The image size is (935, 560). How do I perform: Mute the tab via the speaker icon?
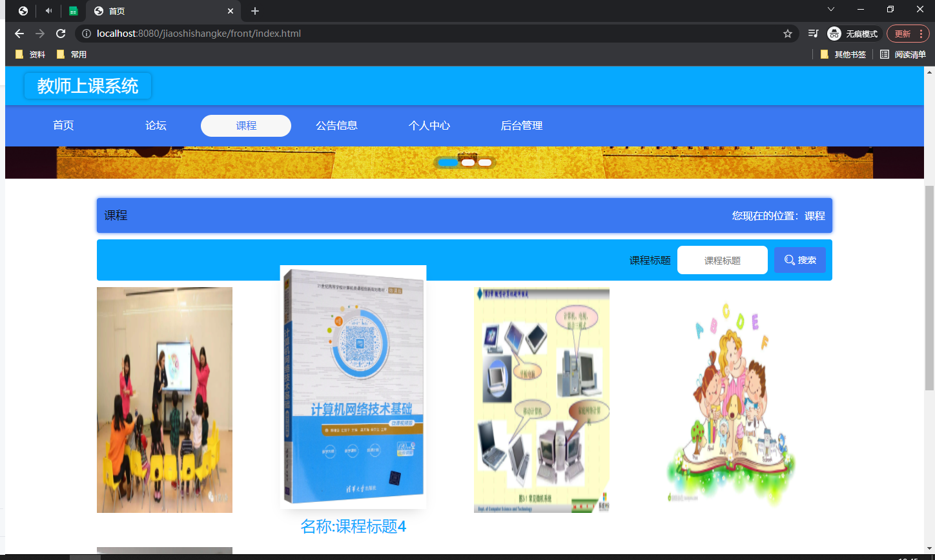(x=48, y=10)
